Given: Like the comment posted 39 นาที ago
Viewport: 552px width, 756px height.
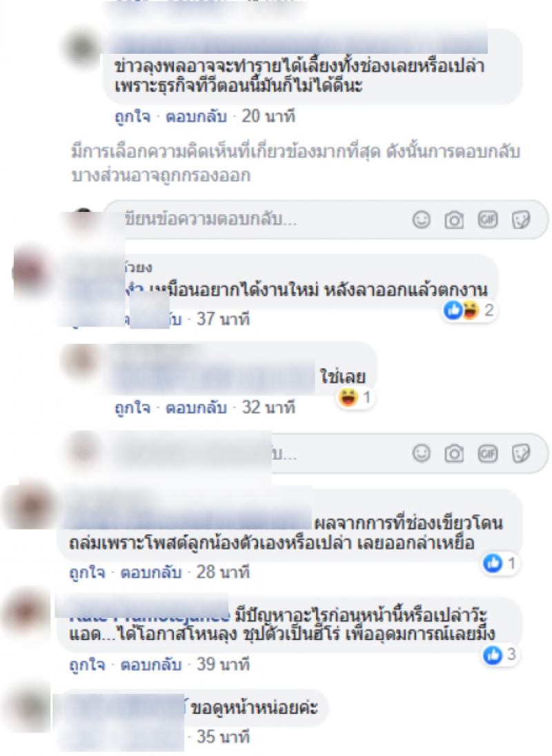Looking at the screenshot, I should pos(87,665).
